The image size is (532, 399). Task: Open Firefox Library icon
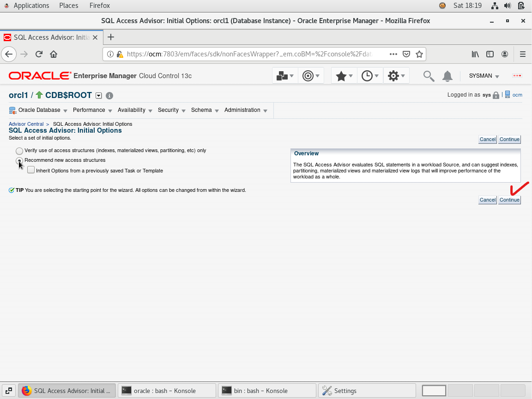pos(475,54)
